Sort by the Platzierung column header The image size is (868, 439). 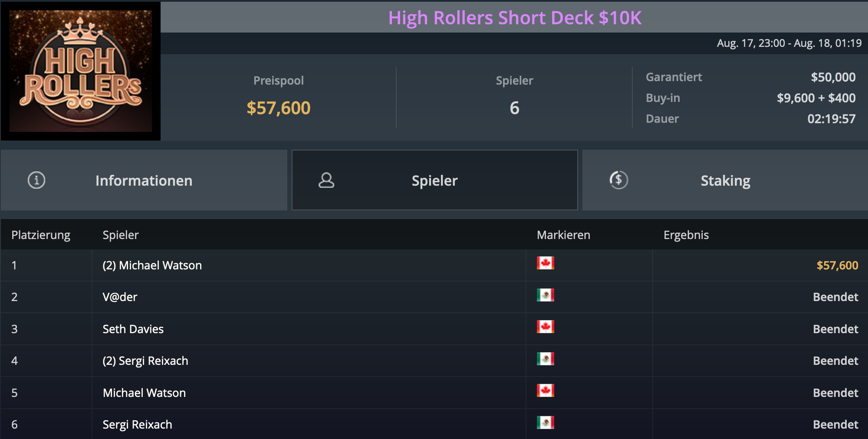[x=41, y=235]
